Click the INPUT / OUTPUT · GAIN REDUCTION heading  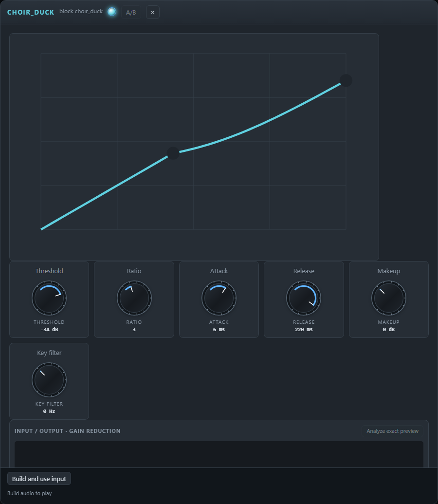pos(68,431)
